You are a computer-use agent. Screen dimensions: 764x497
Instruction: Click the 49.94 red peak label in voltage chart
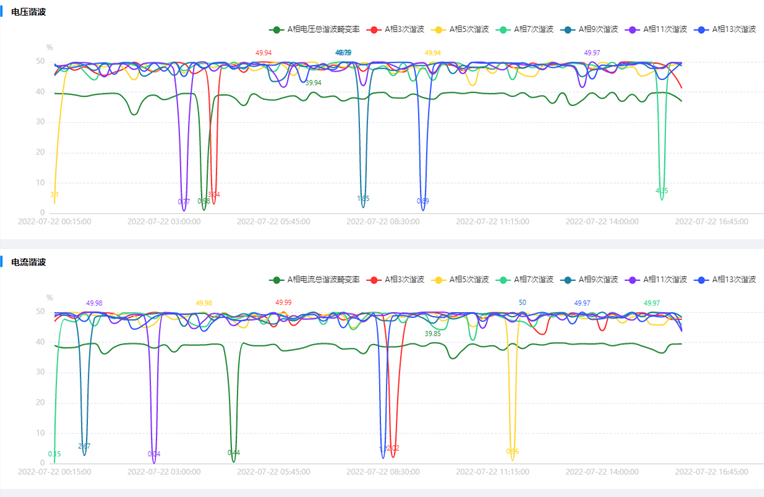264,52
